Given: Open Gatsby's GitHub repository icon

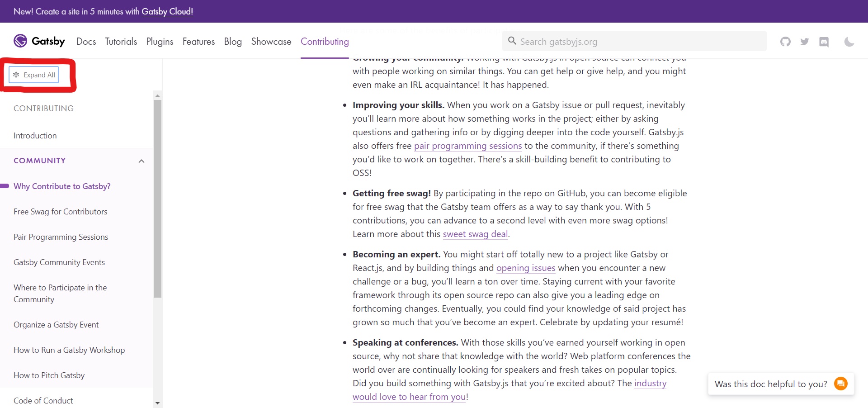Looking at the screenshot, I should coord(785,41).
